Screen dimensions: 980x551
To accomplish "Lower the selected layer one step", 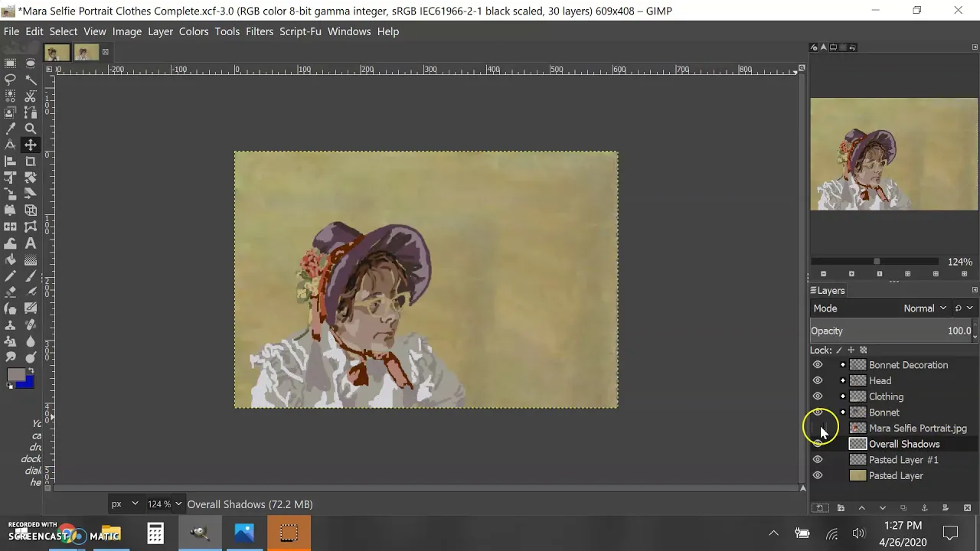I will coord(882,508).
